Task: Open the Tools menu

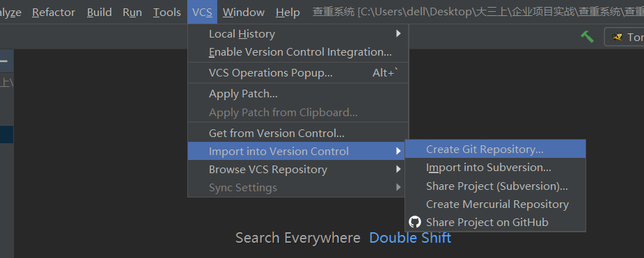Action: (x=167, y=13)
